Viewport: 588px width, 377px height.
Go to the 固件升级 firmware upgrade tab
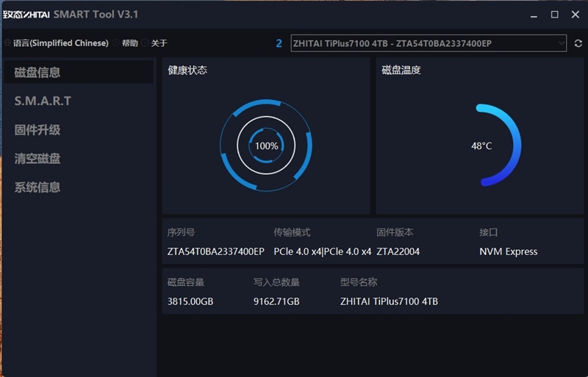click(37, 130)
